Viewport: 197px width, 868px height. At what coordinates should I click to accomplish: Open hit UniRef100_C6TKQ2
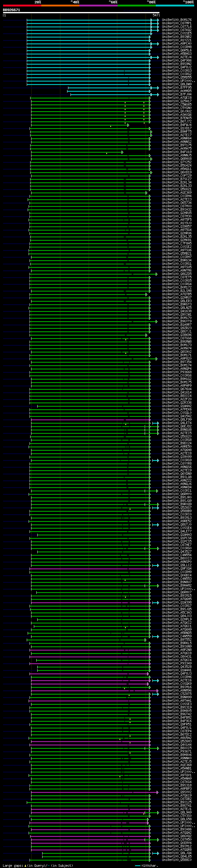click(x=176, y=30)
